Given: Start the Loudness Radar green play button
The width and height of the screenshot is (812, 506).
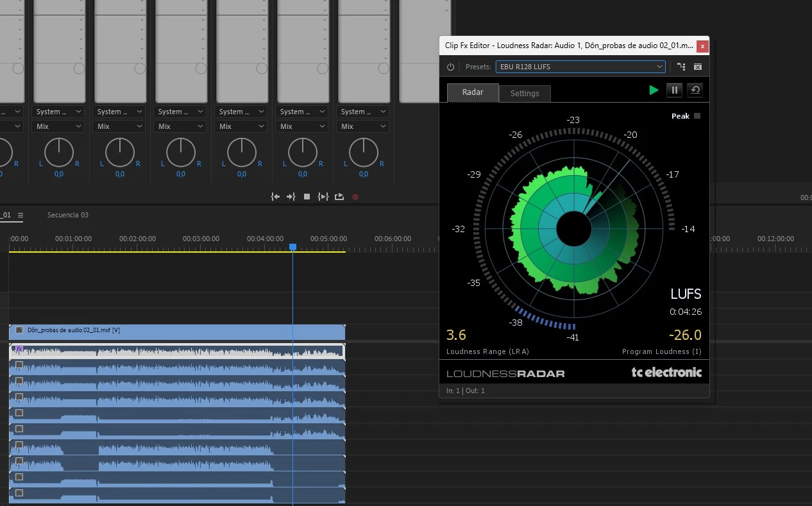Looking at the screenshot, I should (x=654, y=90).
